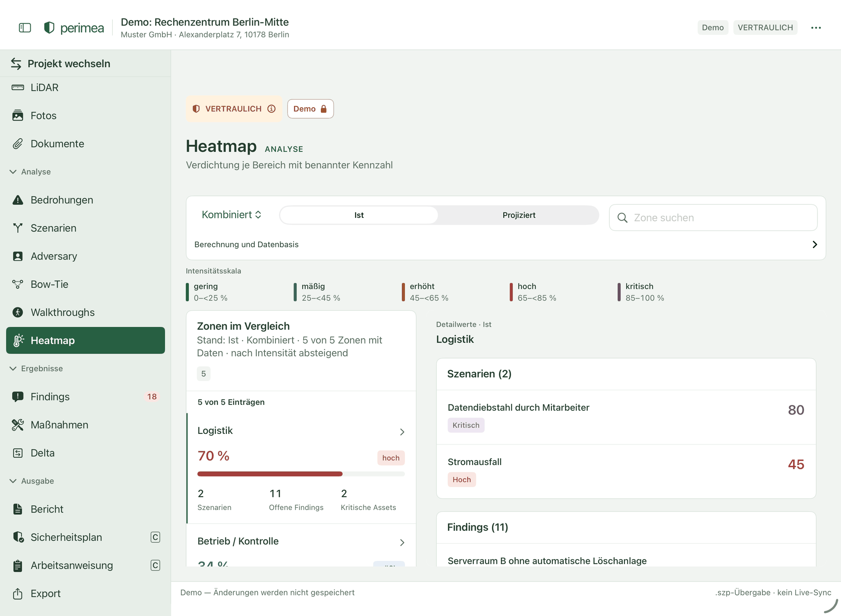
Task: Open Logistik zone via its chevron
Action: pos(402,432)
